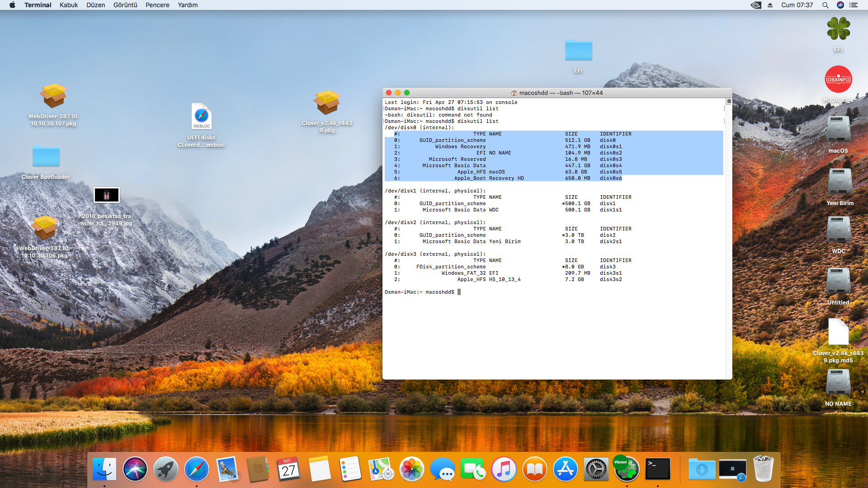Viewport: 868px width, 488px height.
Task: Open OSXINFO HS 10 13 4 volume
Action: coord(838,80)
